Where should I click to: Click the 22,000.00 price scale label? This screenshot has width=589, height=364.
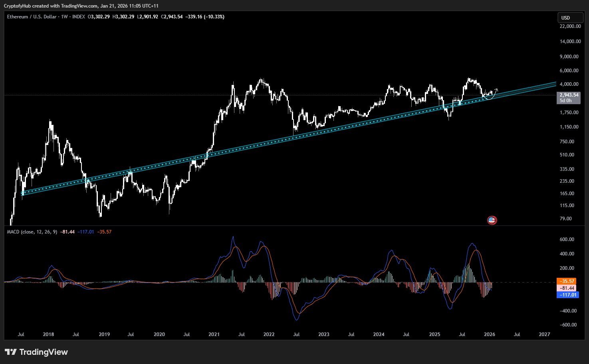[570, 26]
